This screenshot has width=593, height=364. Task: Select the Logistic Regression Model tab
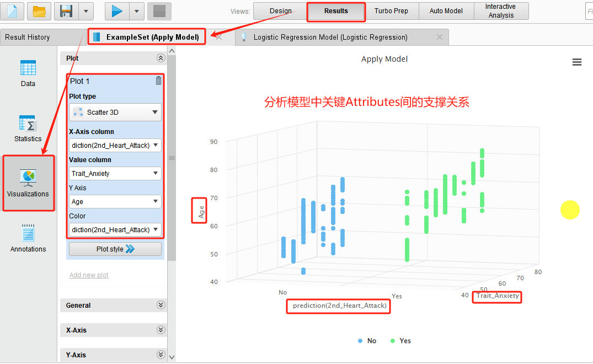tap(330, 37)
